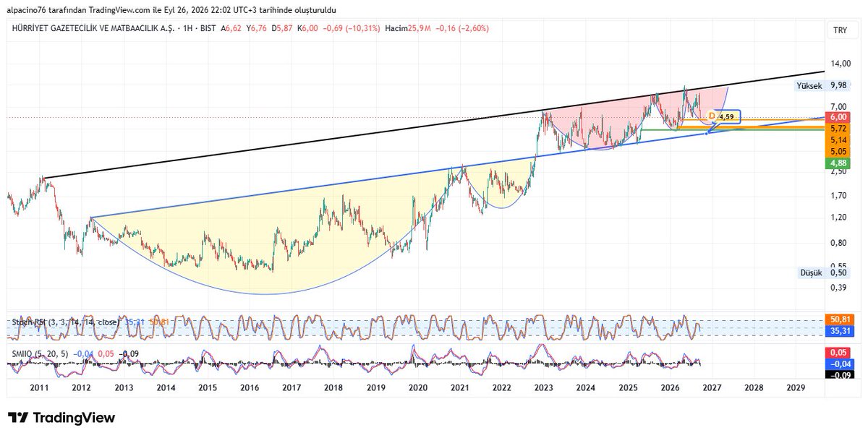Click the 7,00 price axis value

click(x=839, y=106)
